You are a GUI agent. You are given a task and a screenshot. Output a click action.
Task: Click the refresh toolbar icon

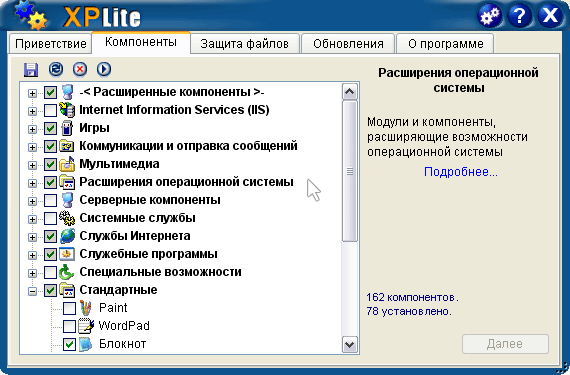click(x=56, y=69)
